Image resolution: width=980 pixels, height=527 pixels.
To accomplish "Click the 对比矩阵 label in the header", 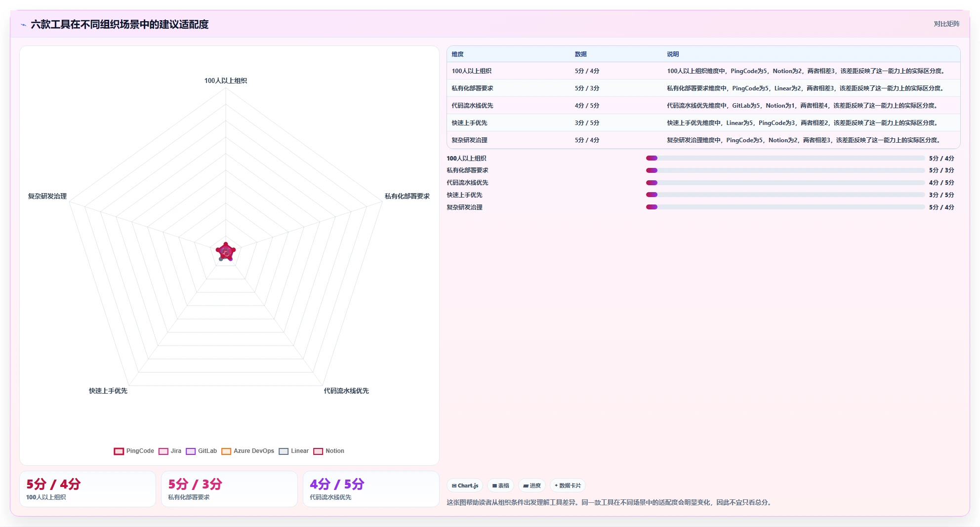I will pos(946,24).
